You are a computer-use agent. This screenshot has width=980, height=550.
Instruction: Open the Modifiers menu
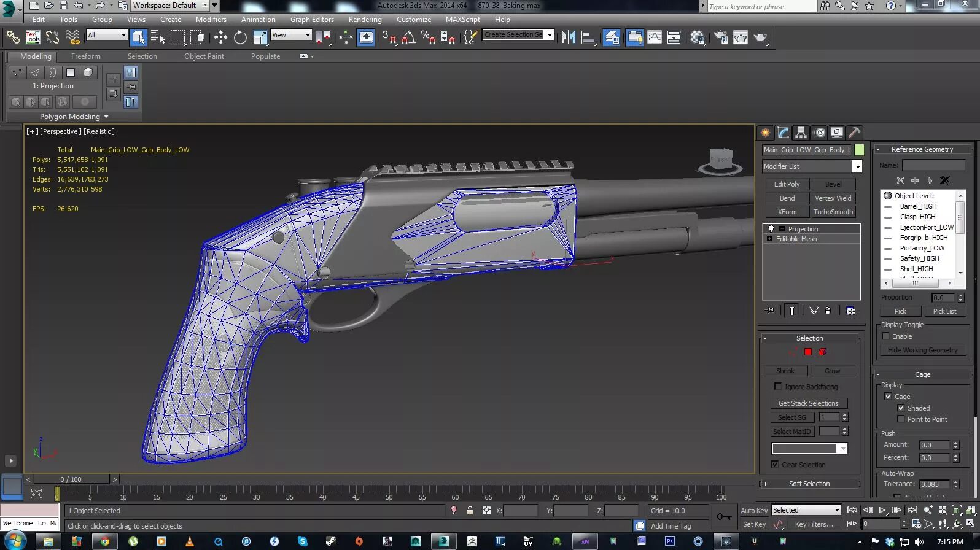(x=211, y=20)
